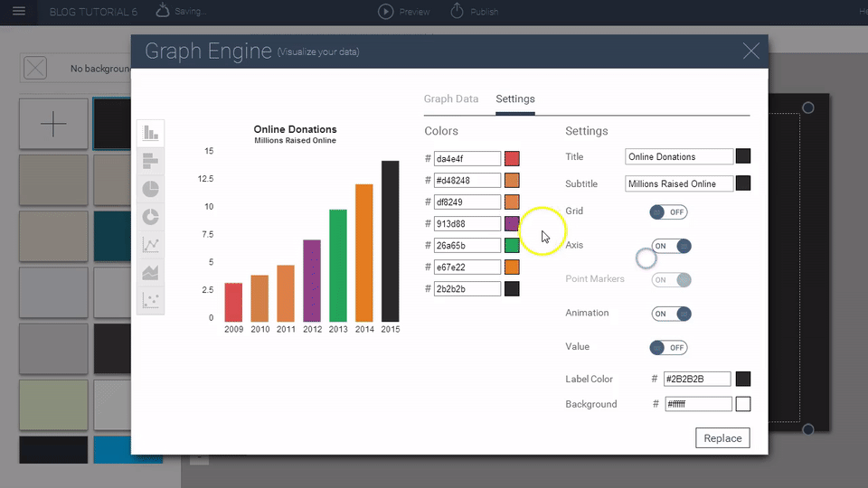Click the BLOG TUTORIAL 6 project title
The width and height of the screenshot is (868, 488).
point(93,12)
